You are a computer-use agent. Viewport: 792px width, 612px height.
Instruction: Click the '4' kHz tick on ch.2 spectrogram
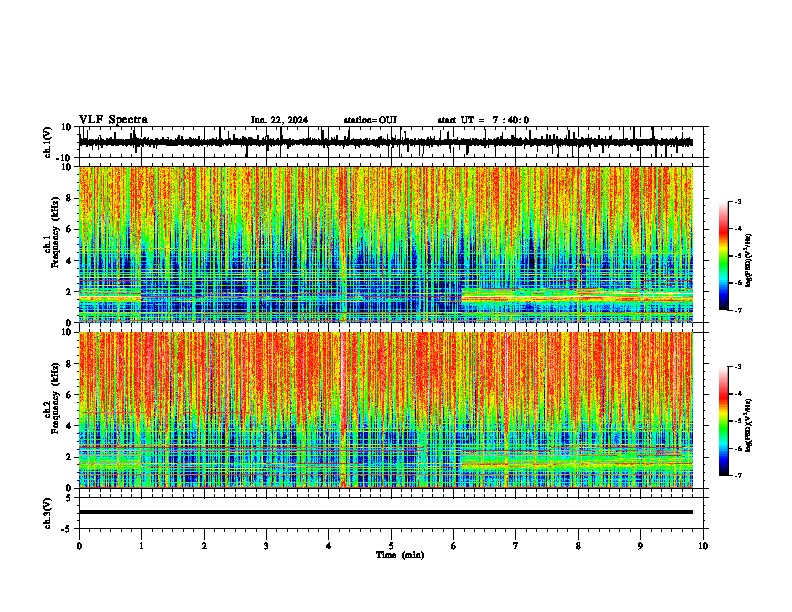pyautogui.click(x=69, y=426)
